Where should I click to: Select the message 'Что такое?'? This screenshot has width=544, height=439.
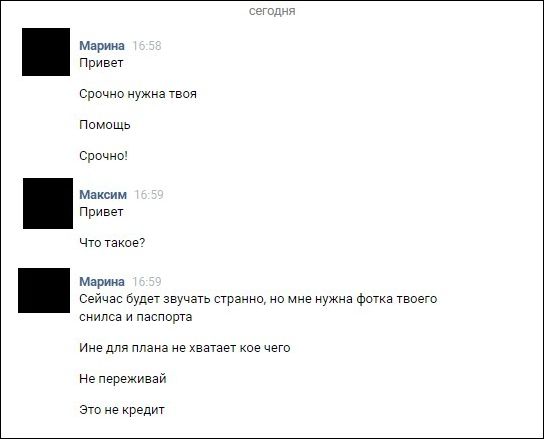pos(112,243)
